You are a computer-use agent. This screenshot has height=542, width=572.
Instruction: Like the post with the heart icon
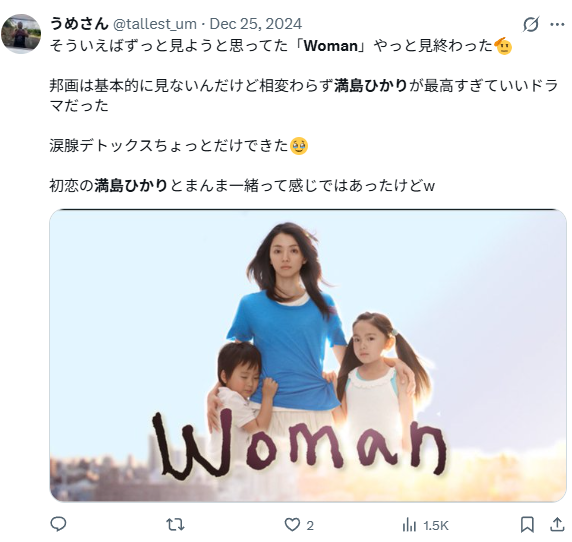click(292, 525)
